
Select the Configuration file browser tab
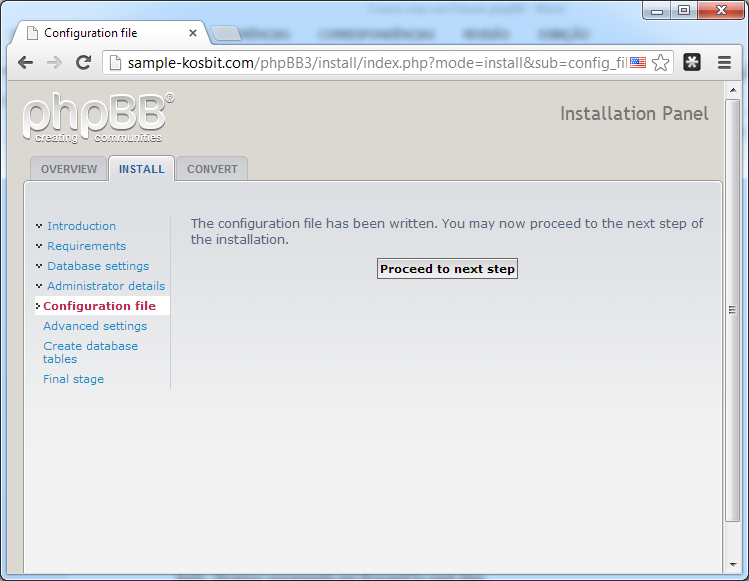[x=111, y=33]
